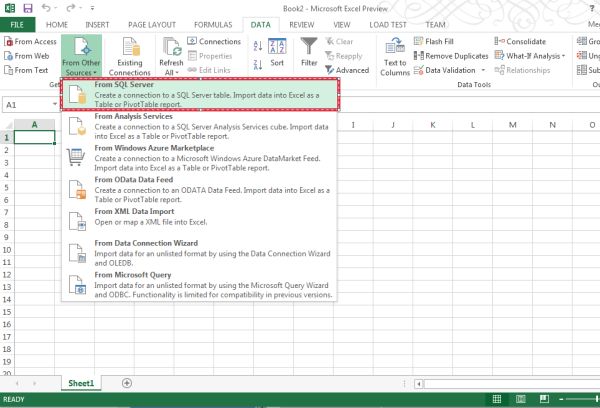The image size is (600, 408).
Task: Open Existing Connections
Action: (x=129, y=56)
